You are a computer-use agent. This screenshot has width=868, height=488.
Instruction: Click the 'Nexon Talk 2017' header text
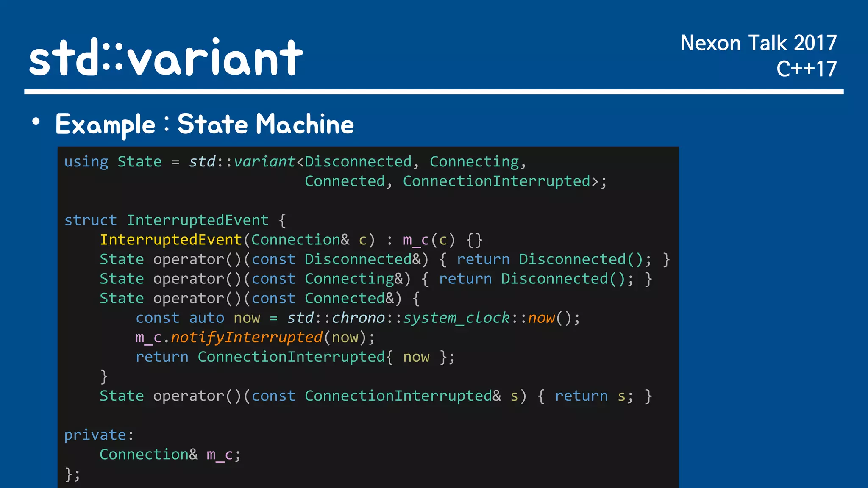tap(758, 43)
